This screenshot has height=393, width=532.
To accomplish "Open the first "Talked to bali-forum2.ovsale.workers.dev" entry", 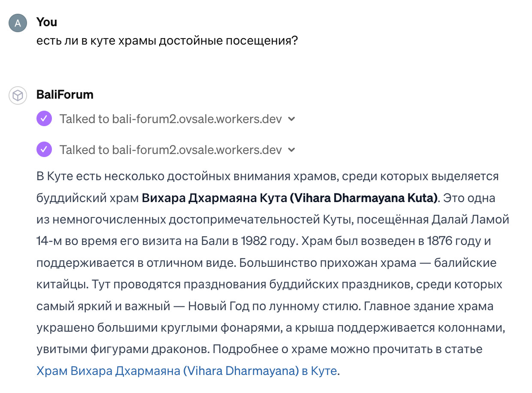I will (x=170, y=118).
